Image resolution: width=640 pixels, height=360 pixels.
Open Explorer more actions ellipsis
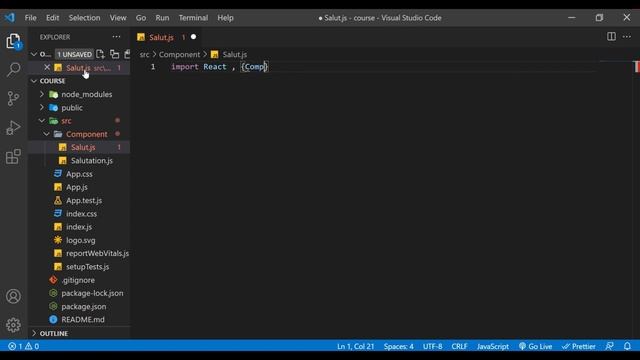pyautogui.click(x=116, y=37)
